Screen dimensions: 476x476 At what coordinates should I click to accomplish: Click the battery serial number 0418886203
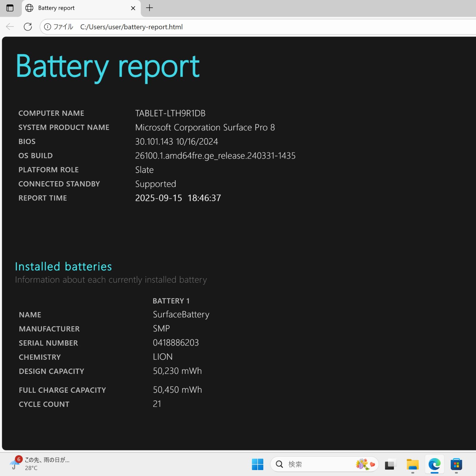176,343
